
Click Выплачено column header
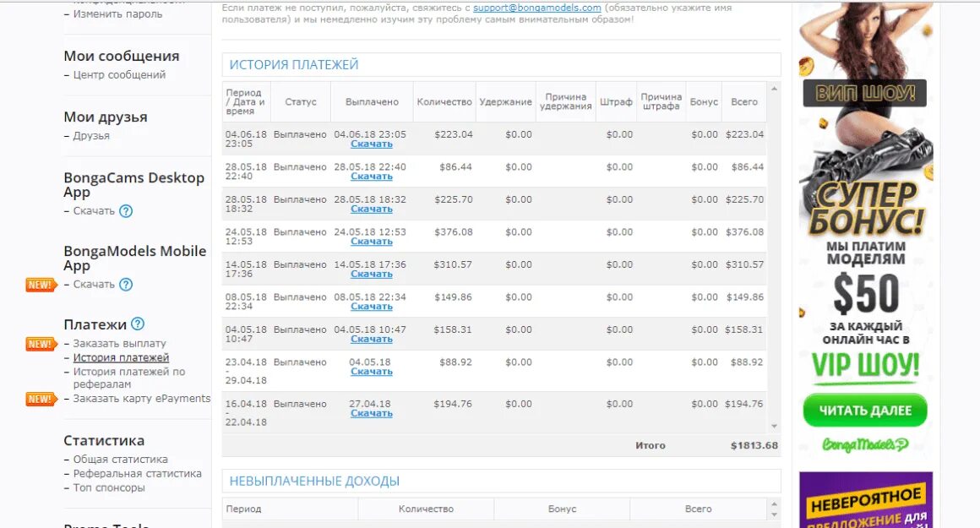point(372,102)
